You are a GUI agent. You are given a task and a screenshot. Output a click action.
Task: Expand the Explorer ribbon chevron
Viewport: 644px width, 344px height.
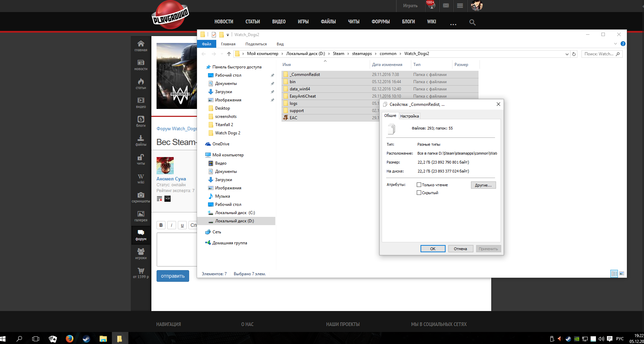[615, 44]
